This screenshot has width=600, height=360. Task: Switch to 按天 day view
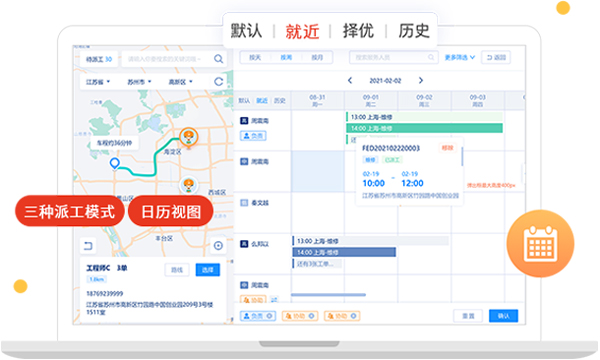point(255,57)
